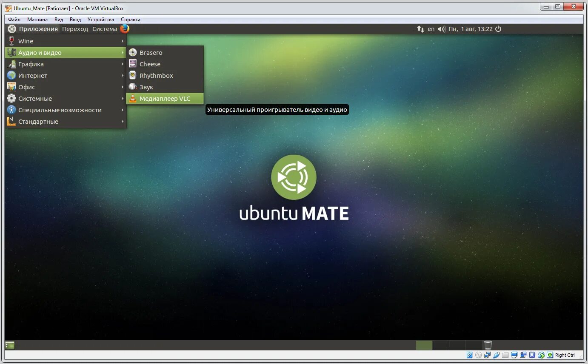Click VirtualBox CPU virtualization indicator
Viewport: 588px width, 364px height.
coord(532,355)
